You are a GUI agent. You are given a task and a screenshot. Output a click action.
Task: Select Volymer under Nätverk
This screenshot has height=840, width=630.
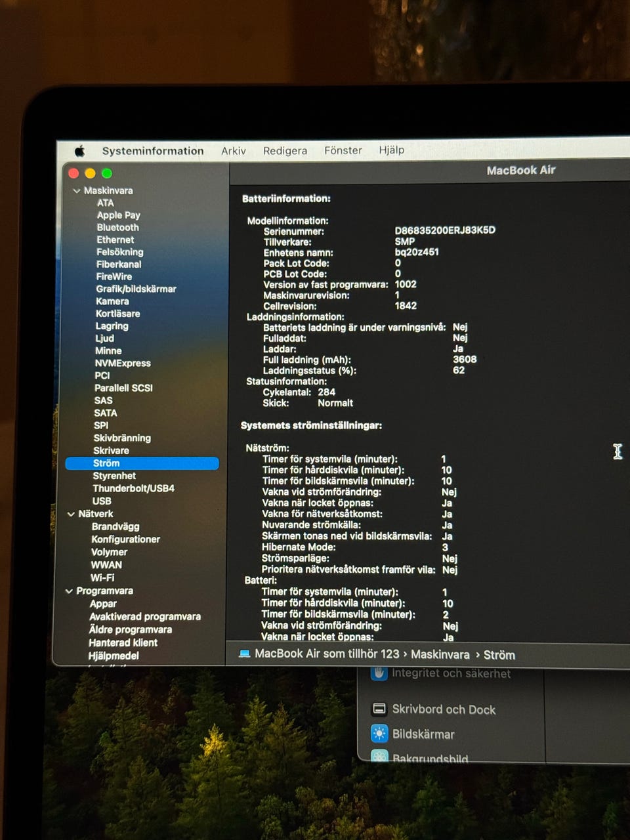109,552
